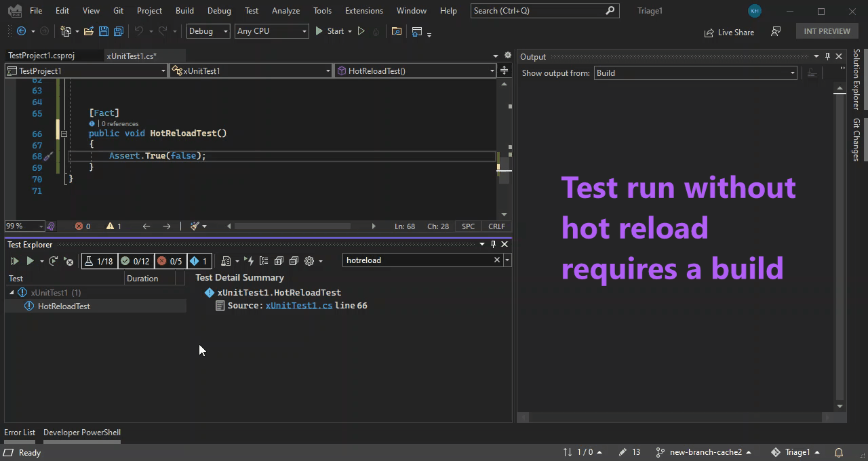The width and height of the screenshot is (868, 461).
Task: Open the xUnitTest1.cs source link
Action: click(298, 306)
